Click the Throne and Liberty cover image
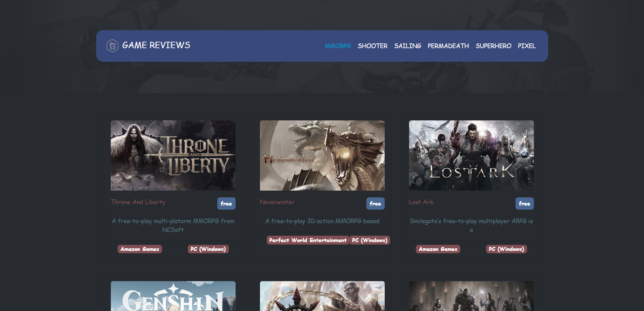644x311 pixels. tap(173, 155)
